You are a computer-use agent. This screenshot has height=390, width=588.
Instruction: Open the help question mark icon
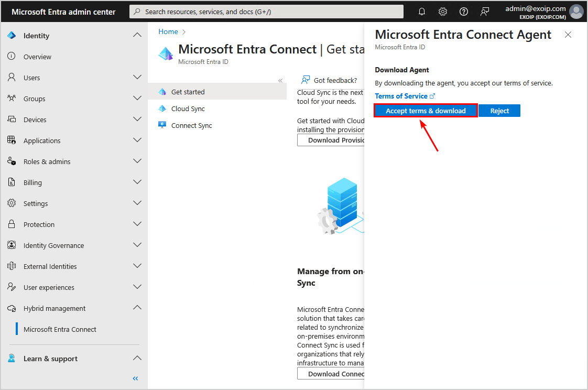click(x=463, y=11)
